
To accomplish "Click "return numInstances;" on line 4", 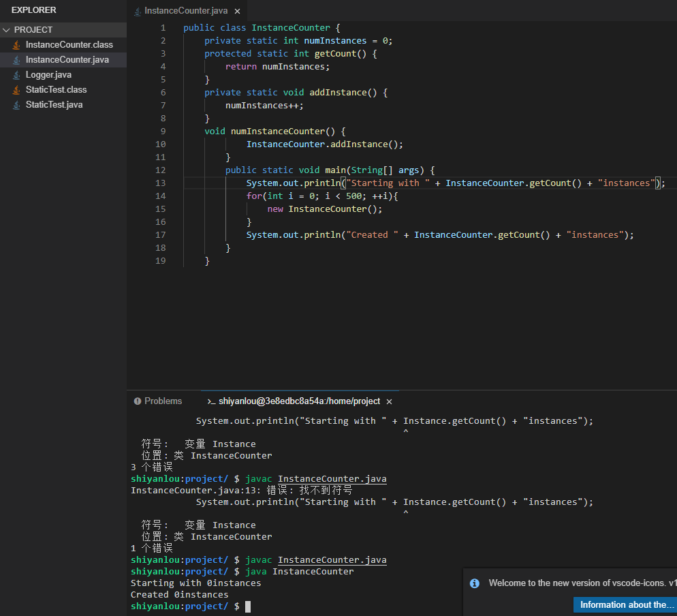I will pyautogui.click(x=277, y=67).
